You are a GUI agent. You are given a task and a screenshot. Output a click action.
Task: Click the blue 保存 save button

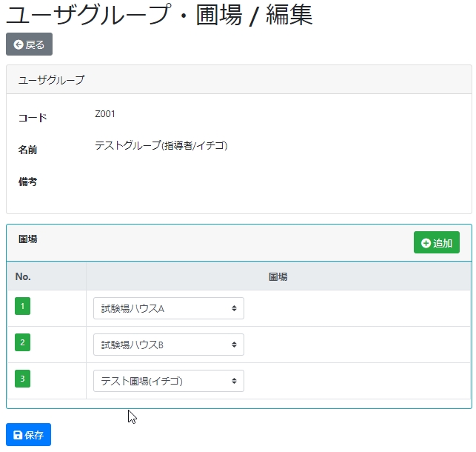pyautogui.click(x=29, y=435)
